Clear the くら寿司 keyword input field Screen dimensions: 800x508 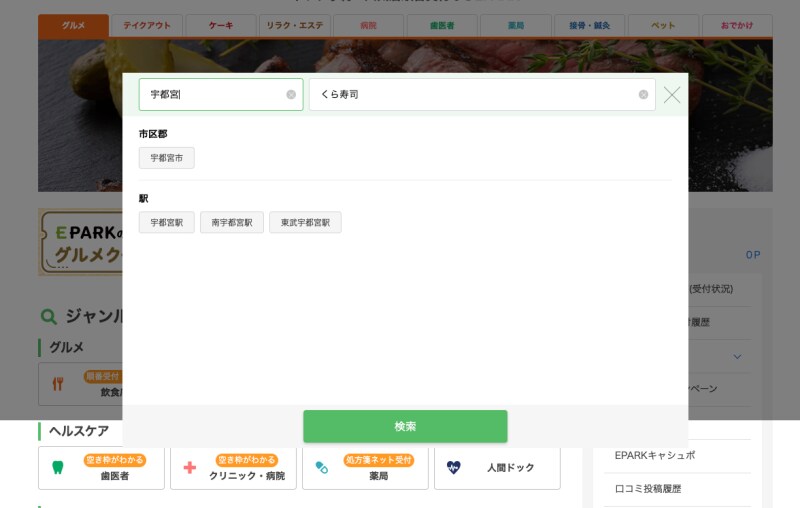(643, 94)
